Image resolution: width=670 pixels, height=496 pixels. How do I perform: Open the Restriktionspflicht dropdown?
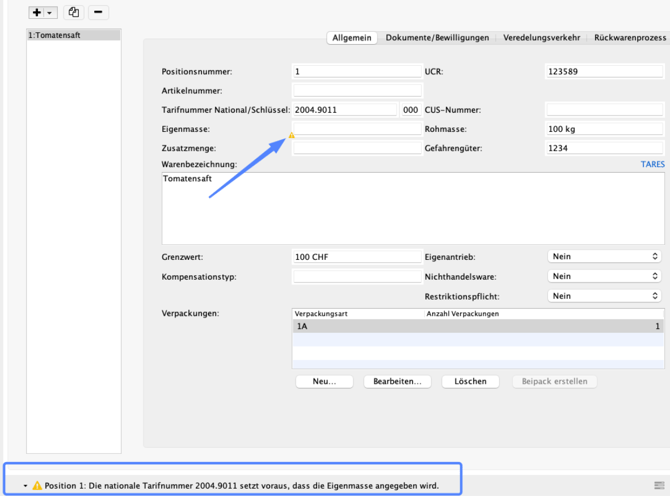point(604,296)
